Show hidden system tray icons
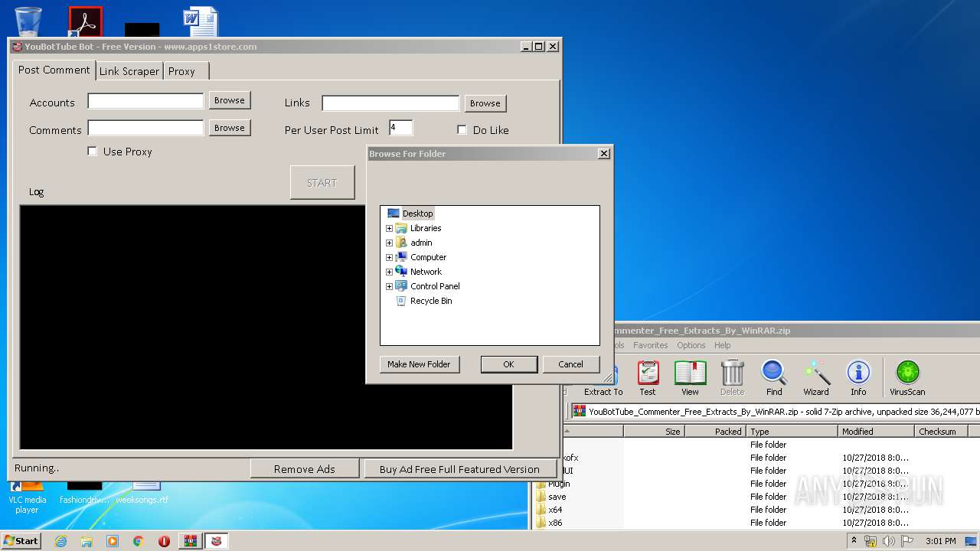Image resolution: width=980 pixels, height=551 pixels. coord(854,541)
